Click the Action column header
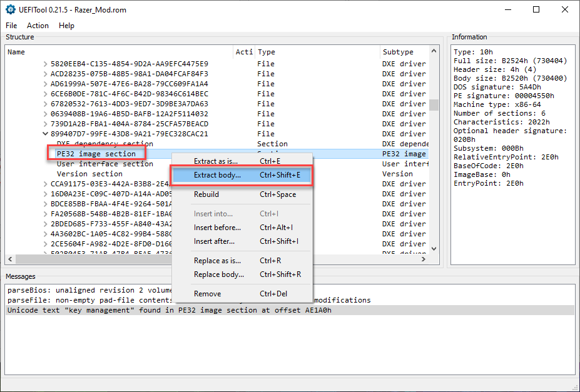 (244, 52)
